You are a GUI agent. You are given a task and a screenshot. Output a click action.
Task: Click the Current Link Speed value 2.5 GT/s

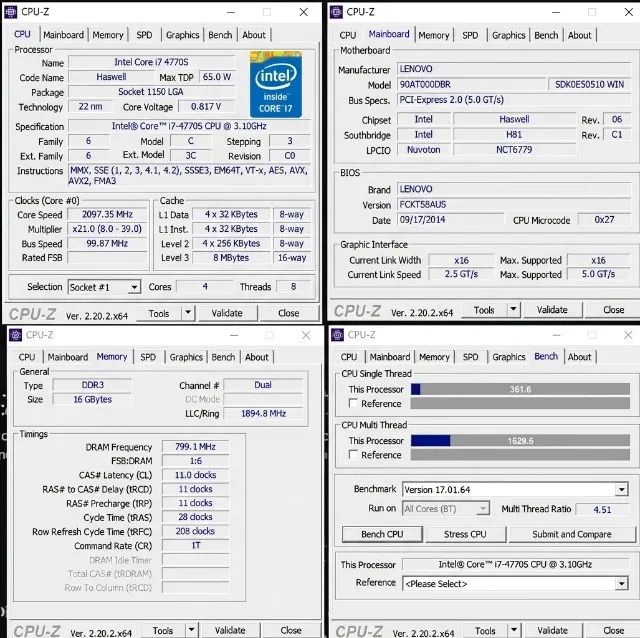click(462, 274)
